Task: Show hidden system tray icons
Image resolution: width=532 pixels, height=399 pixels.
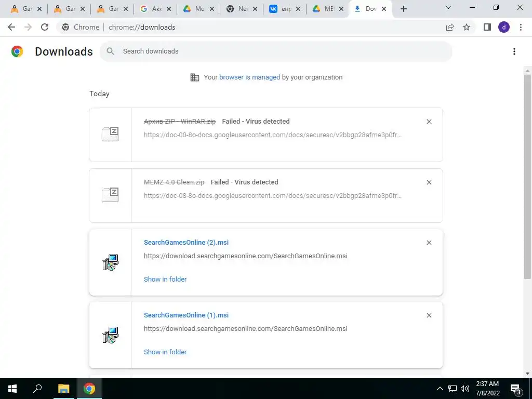Action: pyautogui.click(x=440, y=389)
